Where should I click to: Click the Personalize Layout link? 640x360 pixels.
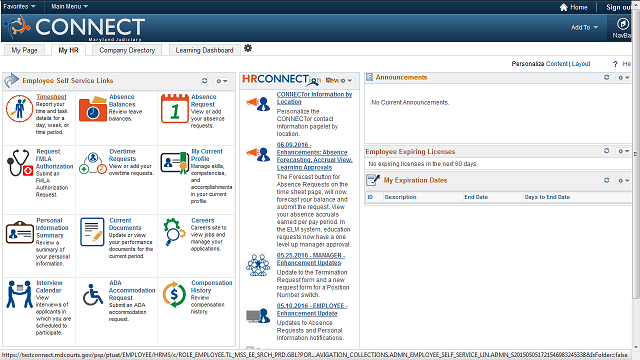click(581, 64)
